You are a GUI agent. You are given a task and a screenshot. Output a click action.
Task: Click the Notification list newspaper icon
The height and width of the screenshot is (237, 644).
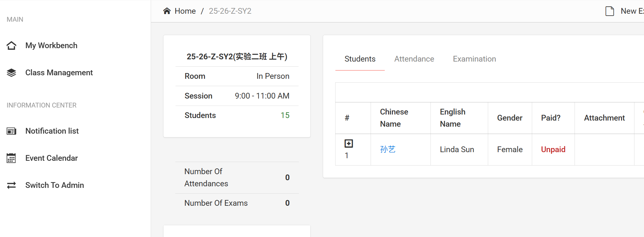coord(11,131)
